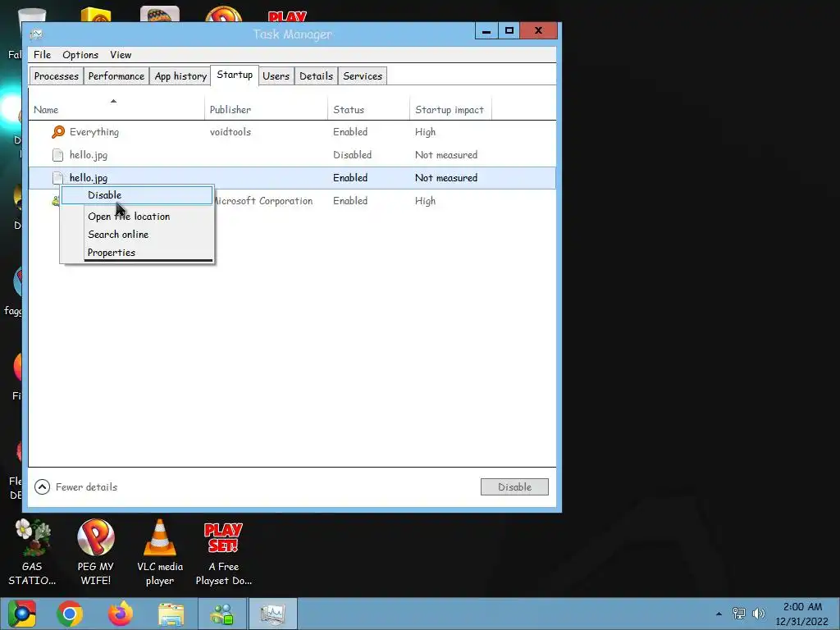Launch Firefox from the taskbar
Screen dimensions: 840x630
pyautogui.click(x=121, y=614)
